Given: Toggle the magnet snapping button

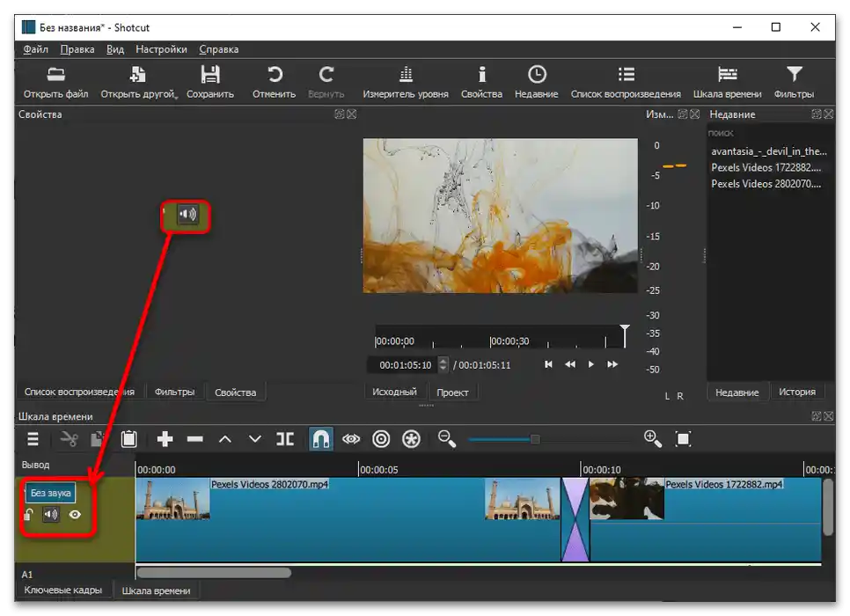Looking at the screenshot, I should click(321, 439).
